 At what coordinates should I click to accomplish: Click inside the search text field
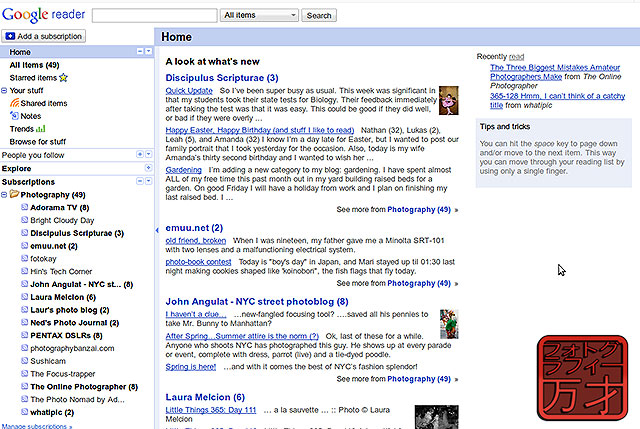[x=155, y=16]
